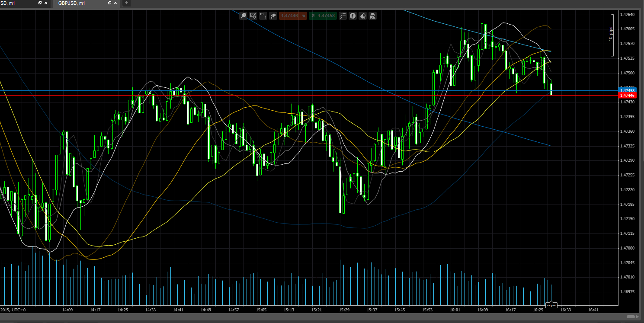Close the GBPUSD, m1 chart tab
644x323 pixels.
pyautogui.click(x=115, y=3)
